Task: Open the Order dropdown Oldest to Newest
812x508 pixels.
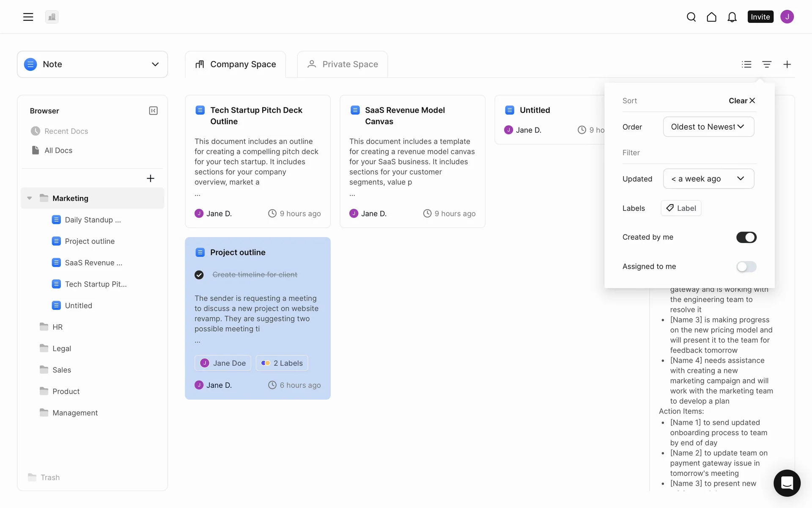Action: coord(708,127)
